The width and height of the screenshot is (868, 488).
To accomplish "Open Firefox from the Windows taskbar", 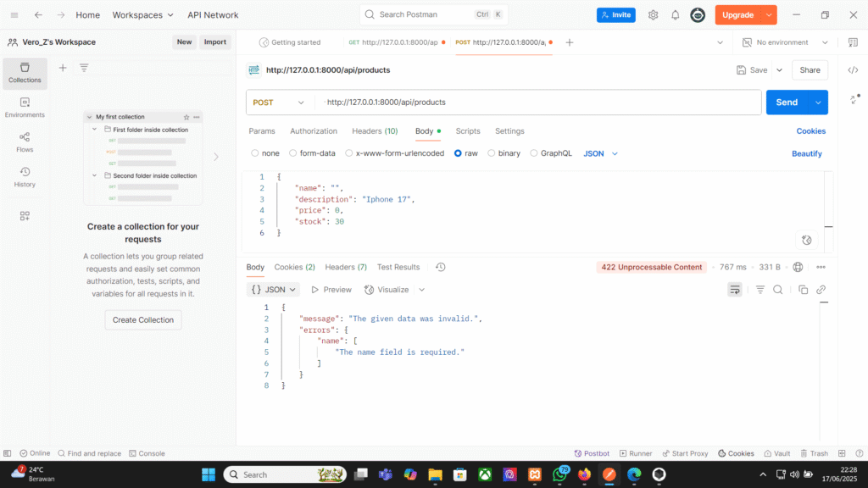I will [x=584, y=474].
